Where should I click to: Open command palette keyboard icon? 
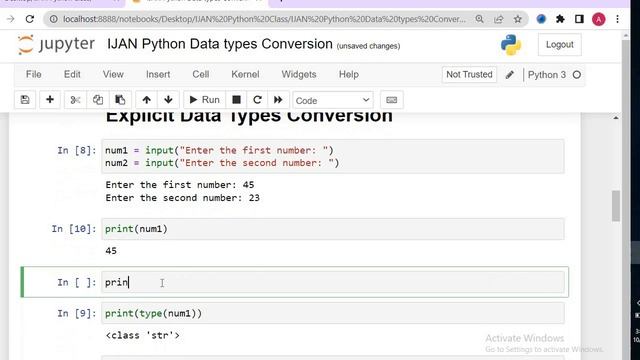[391, 100]
